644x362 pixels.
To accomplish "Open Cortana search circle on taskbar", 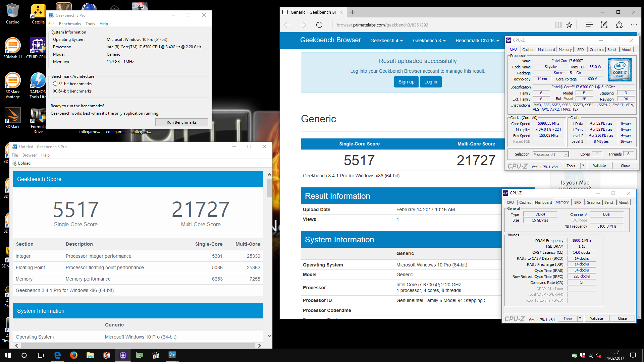I will point(24,355).
